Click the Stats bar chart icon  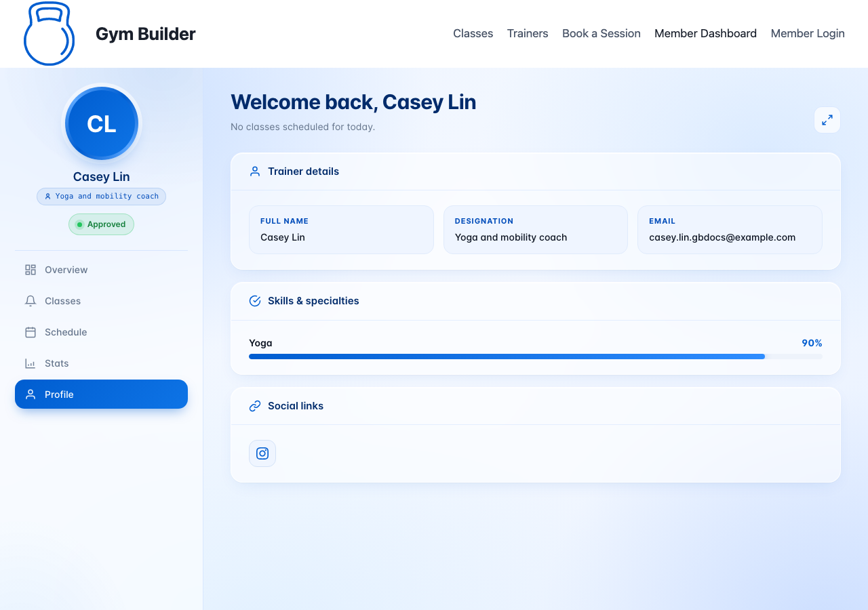31,363
